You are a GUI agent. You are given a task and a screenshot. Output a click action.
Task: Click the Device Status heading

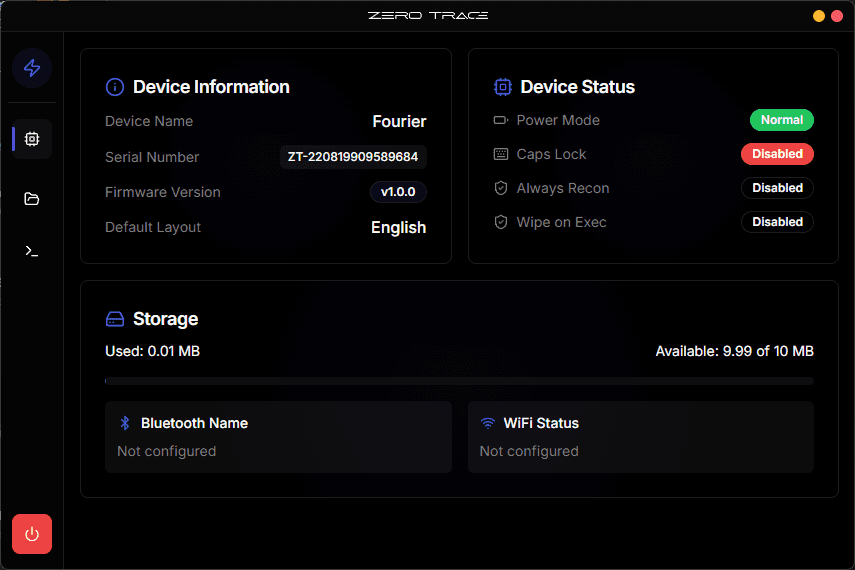pos(577,87)
